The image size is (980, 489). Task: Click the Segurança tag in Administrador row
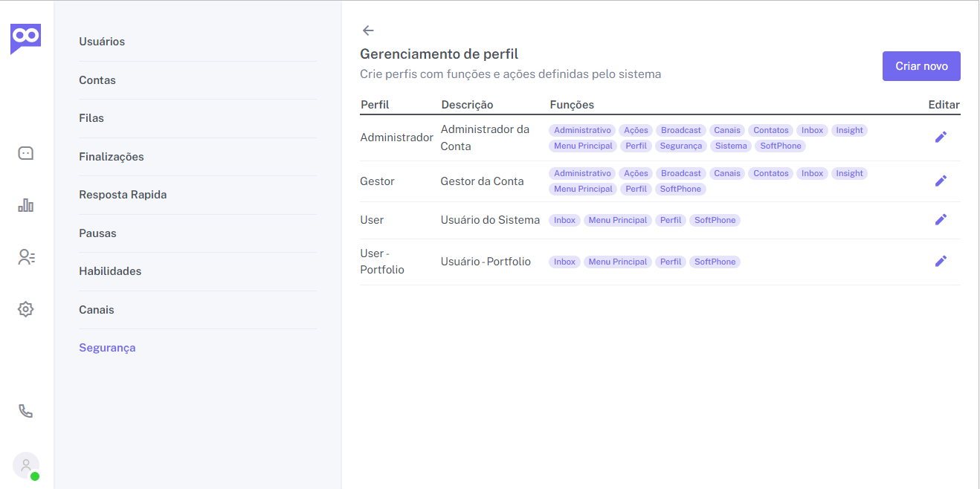click(680, 146)
